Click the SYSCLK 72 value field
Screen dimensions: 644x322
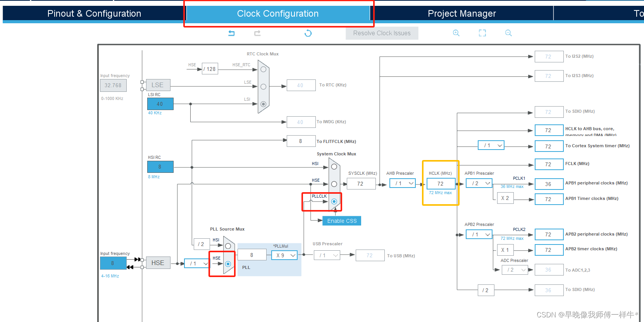(x=361, y=184)
